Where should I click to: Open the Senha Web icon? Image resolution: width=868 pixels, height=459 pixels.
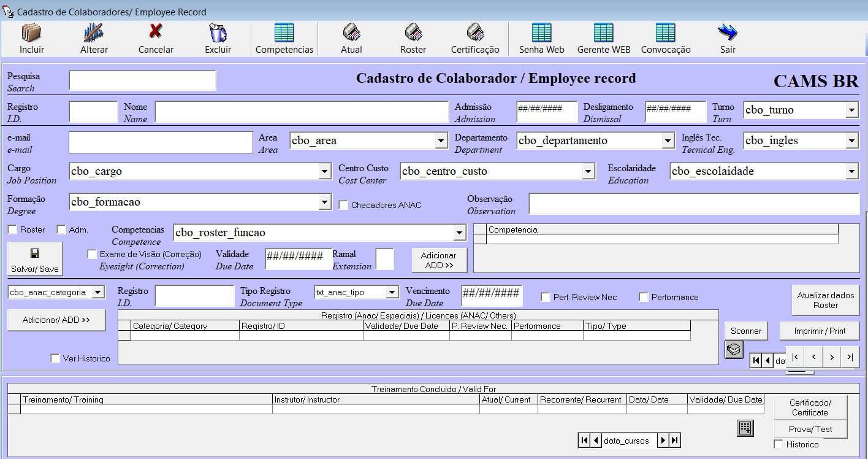pyautogui.click(x=541, y=33)
